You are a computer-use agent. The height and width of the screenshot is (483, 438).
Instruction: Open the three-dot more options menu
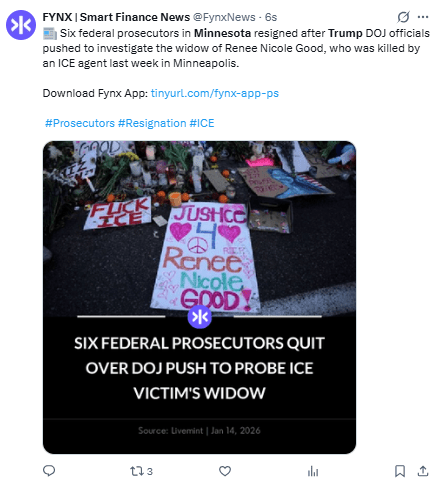pos(423,17)
